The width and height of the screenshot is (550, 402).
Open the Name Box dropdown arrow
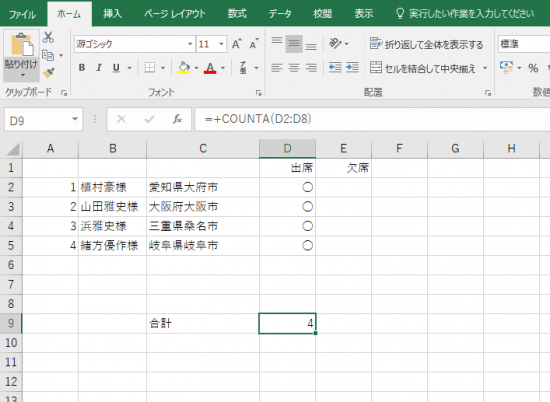coord(75,119)
